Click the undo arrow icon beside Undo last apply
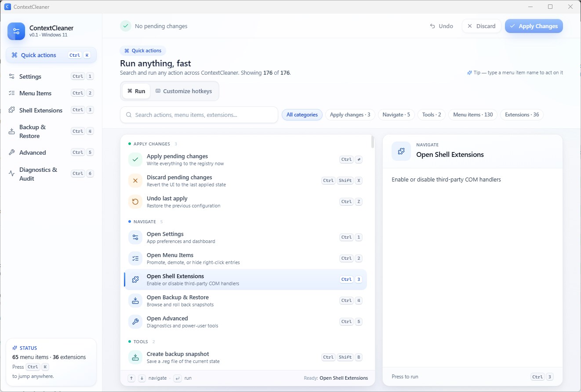 click(135, 202)
